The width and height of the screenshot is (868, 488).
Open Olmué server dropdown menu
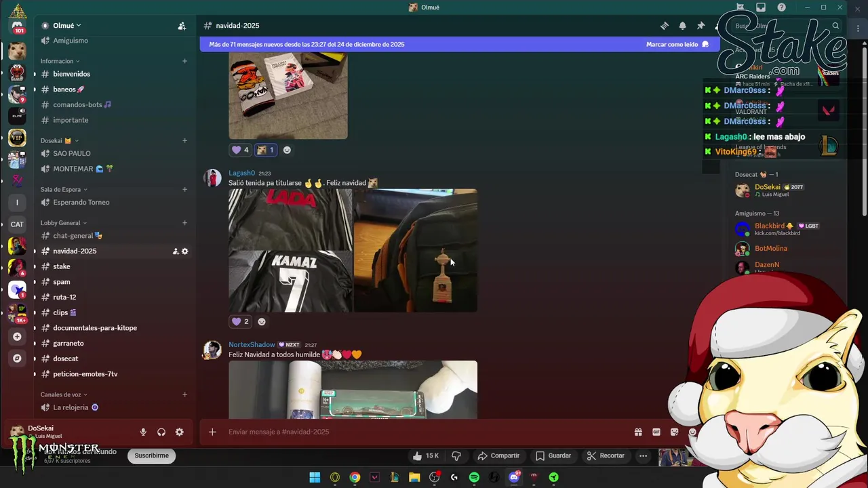66,26
